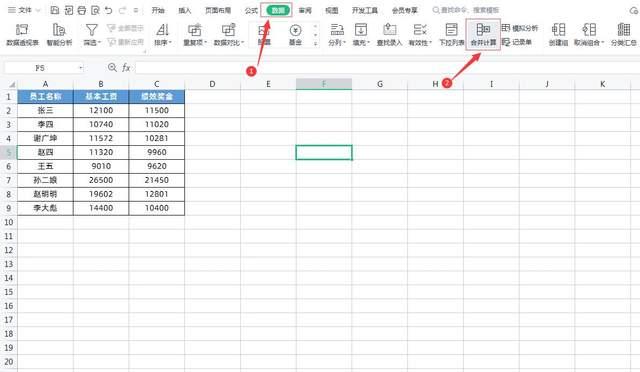Switch to the 开始 Home tab
The image size is (640, 372).
pyautogui.click(x=158, y=10)
